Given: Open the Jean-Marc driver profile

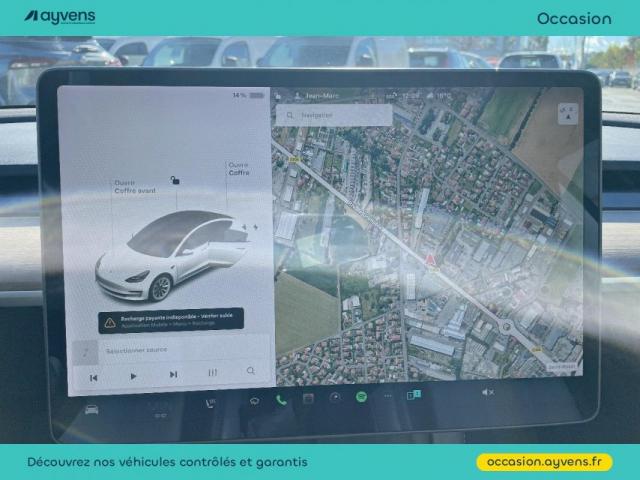Looking at the screenshot, I should (317, 96).
